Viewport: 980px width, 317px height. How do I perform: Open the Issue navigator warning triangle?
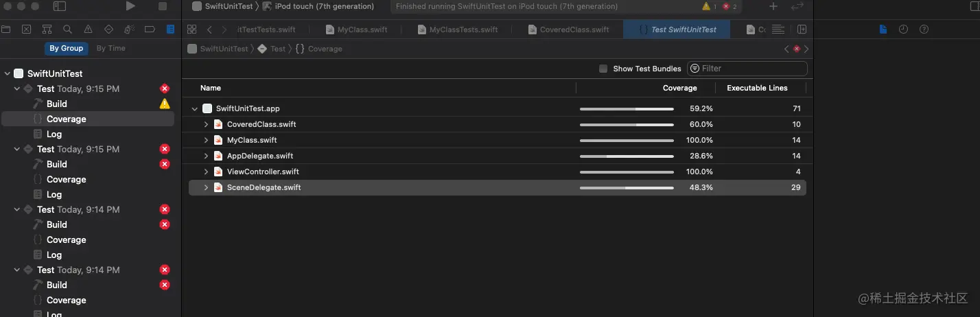(x=88, y=30)
